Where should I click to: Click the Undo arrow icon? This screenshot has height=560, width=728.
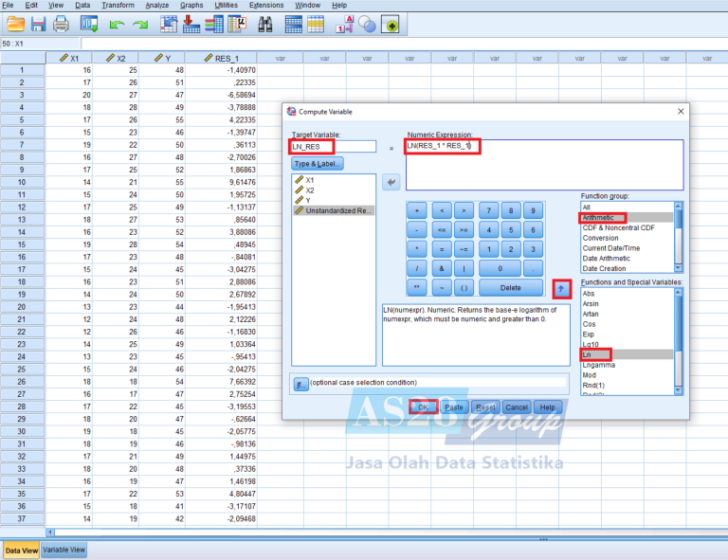click(x=117, y=24)
